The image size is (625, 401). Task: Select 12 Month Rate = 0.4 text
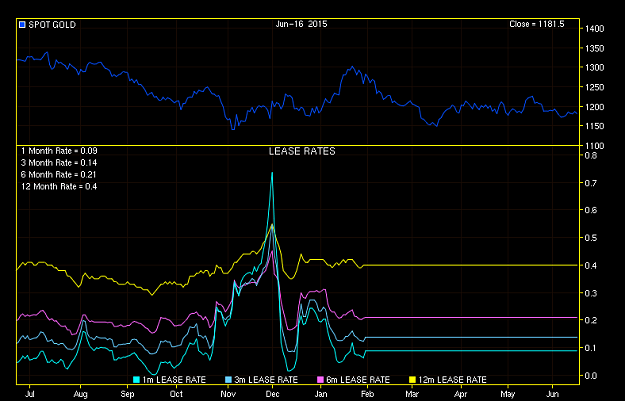coord(59,187)
